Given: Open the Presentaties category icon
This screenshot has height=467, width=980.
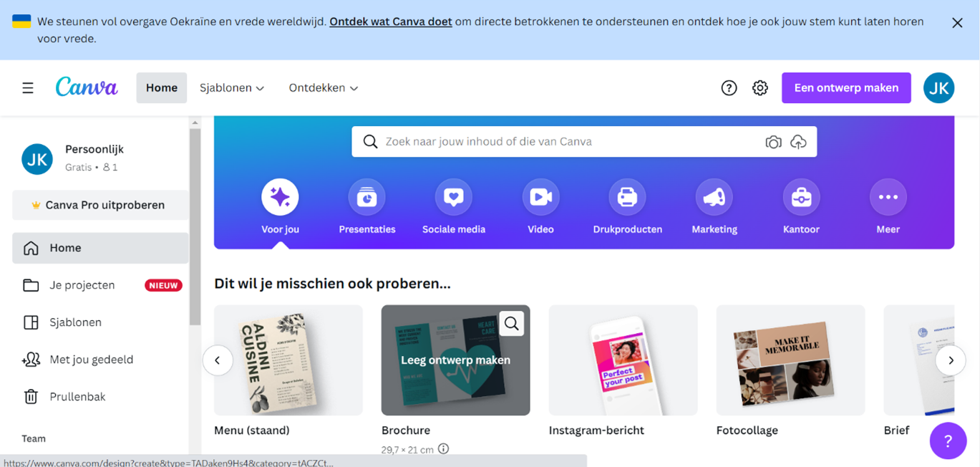Looking at the screenshot, I should click(367, 196).
